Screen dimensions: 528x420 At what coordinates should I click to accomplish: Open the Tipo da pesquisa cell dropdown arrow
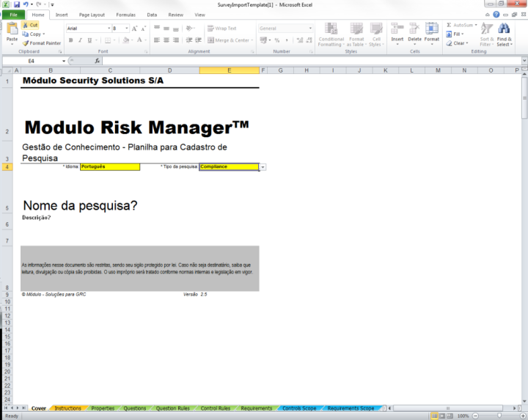pyautogui.click(x=263, y=167)
